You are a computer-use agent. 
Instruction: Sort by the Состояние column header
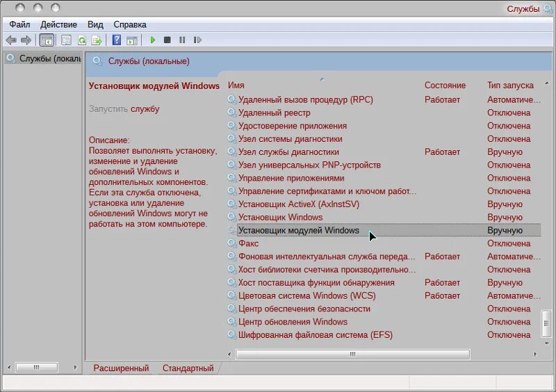click(445, 85)
